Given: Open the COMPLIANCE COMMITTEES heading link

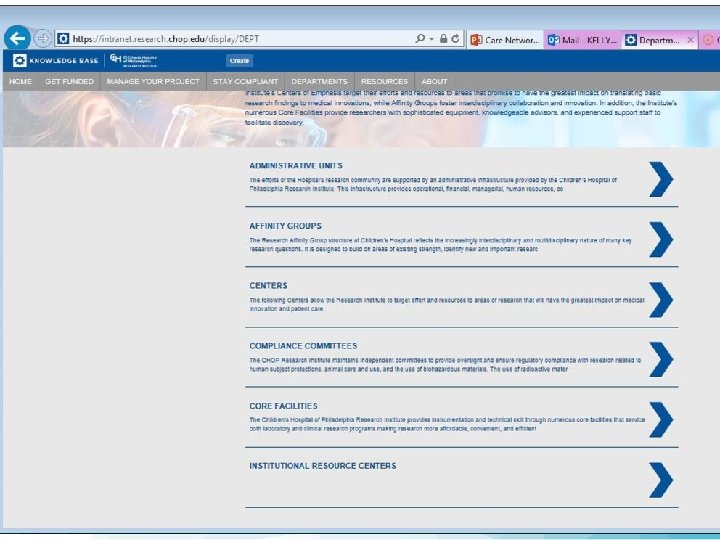Looking at the screenshot, I should pos(303,346).
